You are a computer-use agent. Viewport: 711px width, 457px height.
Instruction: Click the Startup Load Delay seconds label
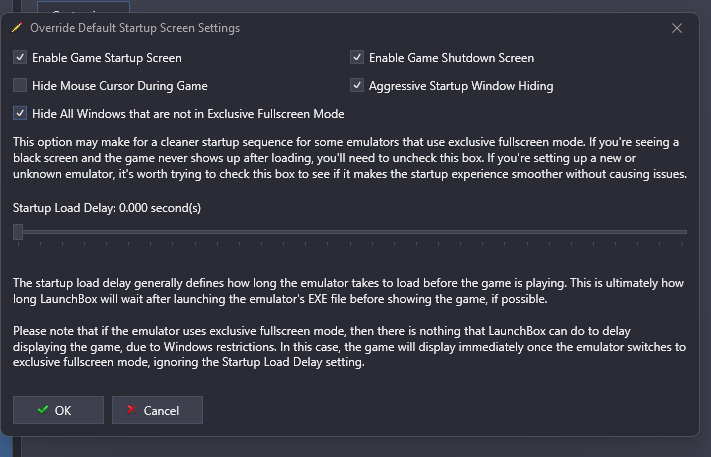click(107, 208)
